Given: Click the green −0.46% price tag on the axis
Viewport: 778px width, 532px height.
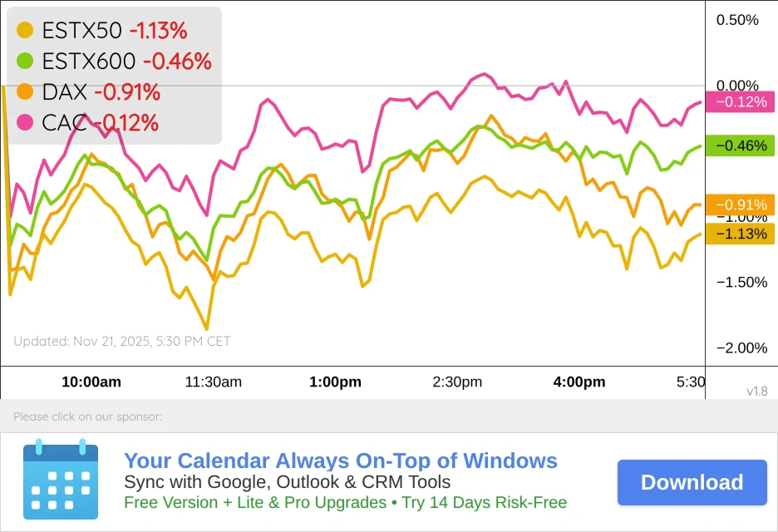Looking at the screenshot, I should [x=740, y=145].
